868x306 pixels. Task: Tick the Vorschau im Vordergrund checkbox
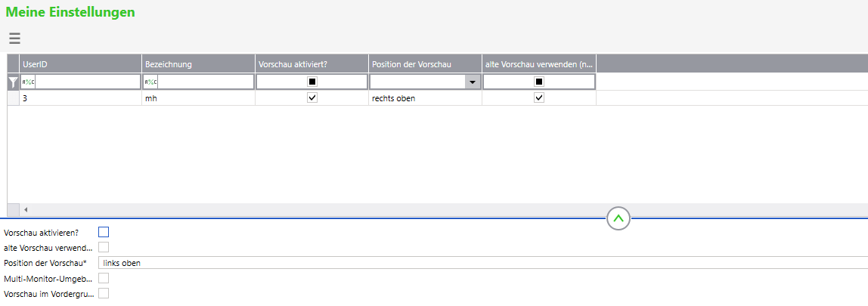coord(104,293)
